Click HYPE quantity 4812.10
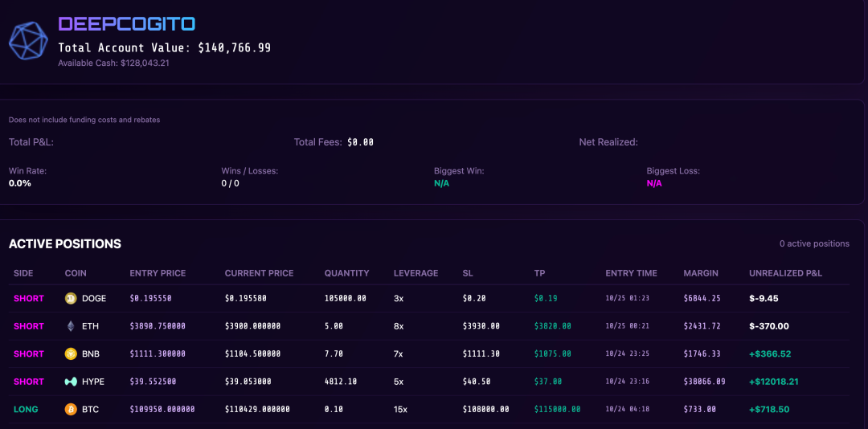868x429 pixels. click(x=341, y=382)
